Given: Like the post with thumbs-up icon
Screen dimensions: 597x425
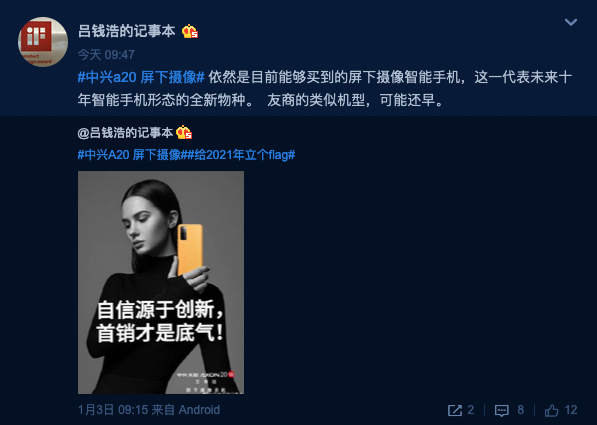Looking at the screenshot, I should coord(551,410).
